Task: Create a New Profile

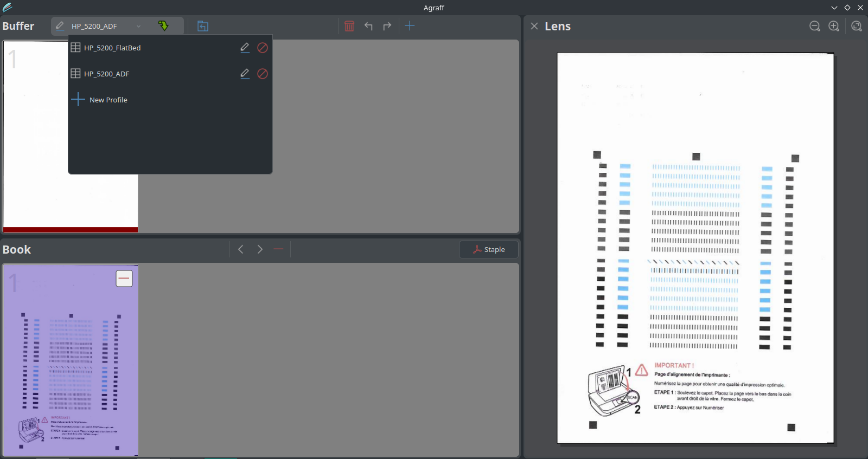Action: point(108,100)
